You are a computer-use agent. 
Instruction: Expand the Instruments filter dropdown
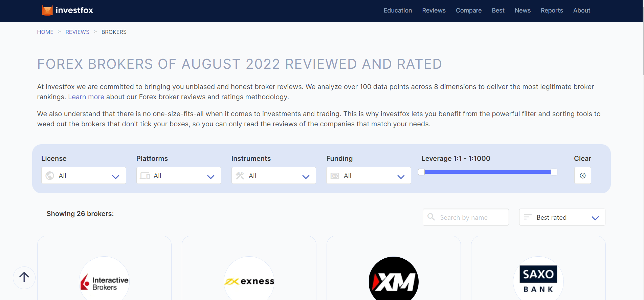[273, 176]
